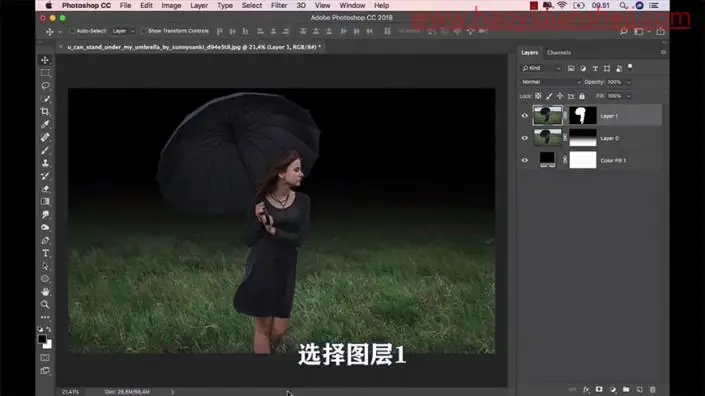Viewport: 705px width, 396px height.
Task: Open the Image menu
Action: [171, 5]
